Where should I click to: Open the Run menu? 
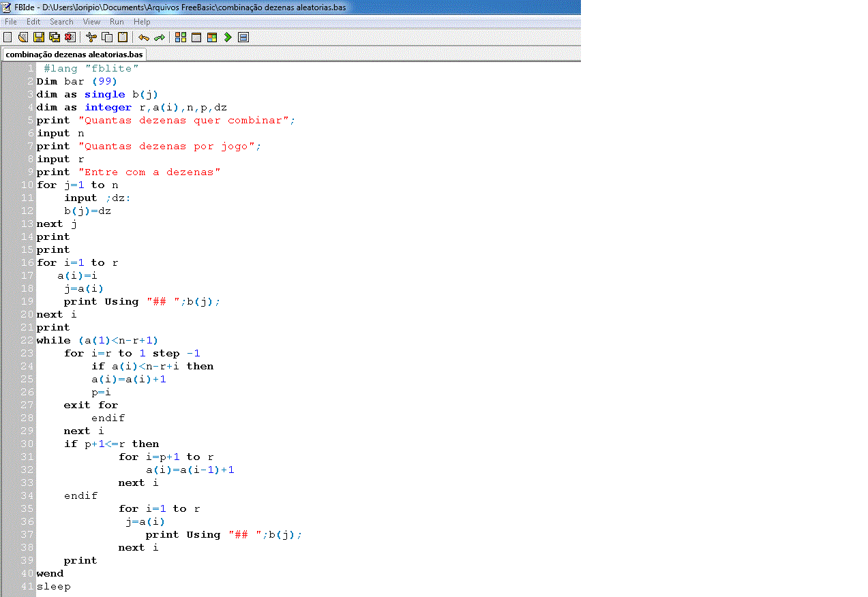(117, 22)
